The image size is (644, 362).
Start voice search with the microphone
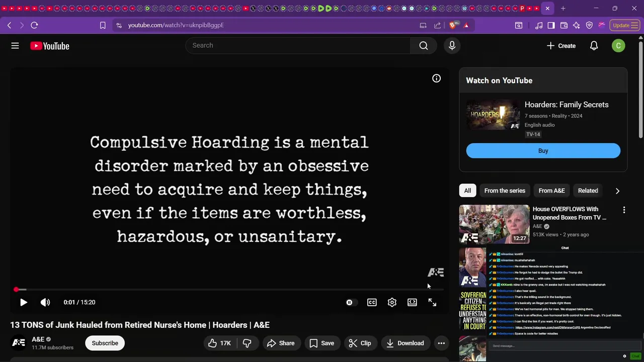(452, 46)
